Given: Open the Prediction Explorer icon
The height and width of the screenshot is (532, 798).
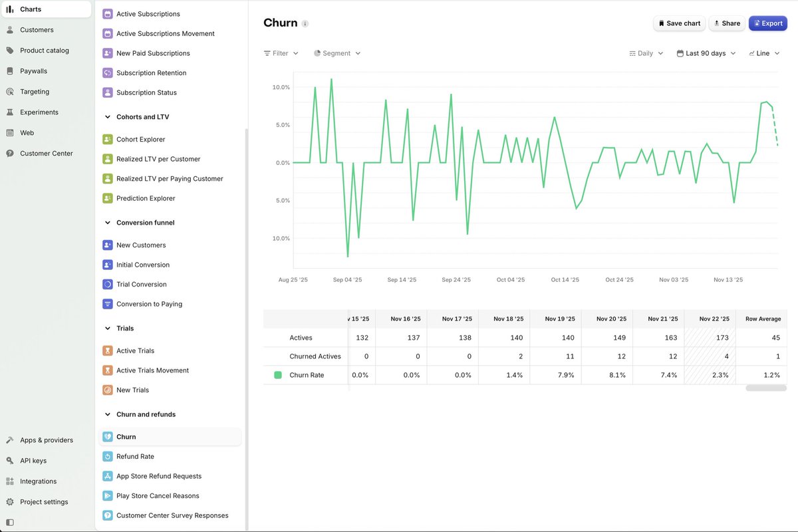Looking at the screenshot, I should tap(108, 198).
